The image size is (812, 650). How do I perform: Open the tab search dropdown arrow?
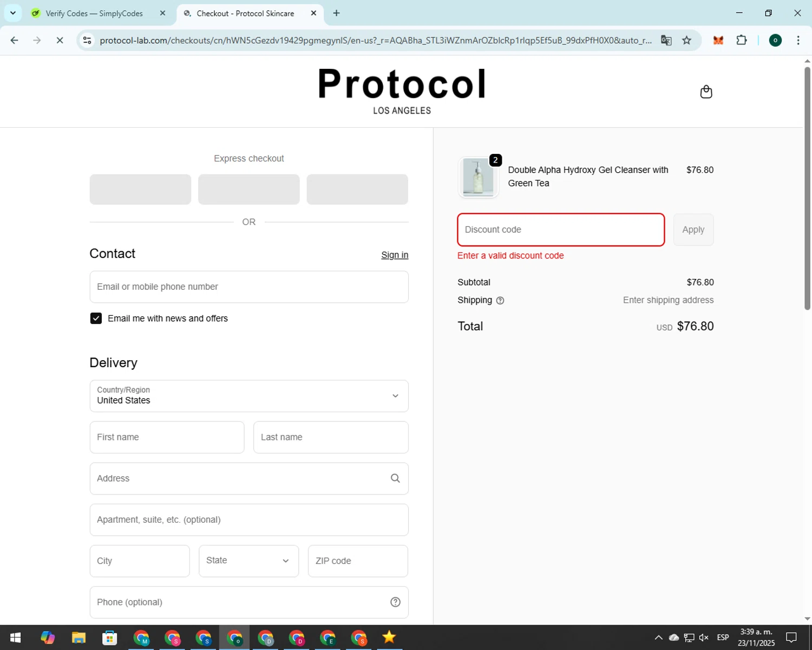click(x=13, y=13)
